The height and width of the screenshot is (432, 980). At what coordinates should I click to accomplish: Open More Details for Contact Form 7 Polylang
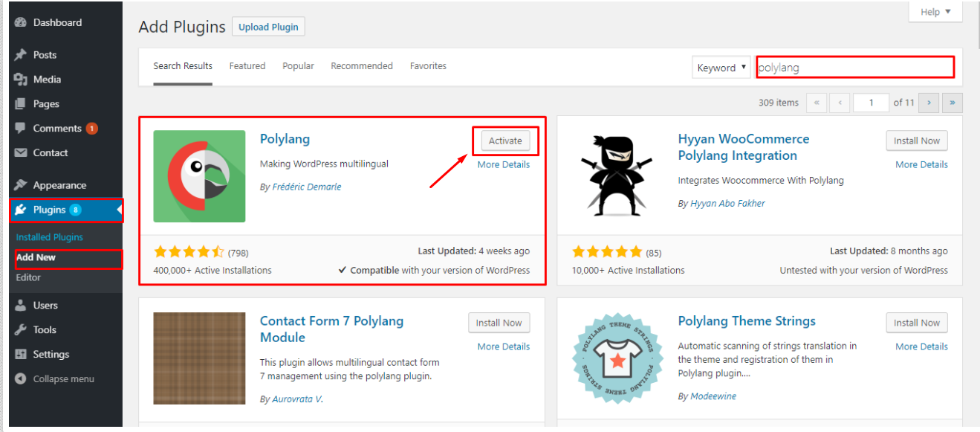tap(504, 346)
